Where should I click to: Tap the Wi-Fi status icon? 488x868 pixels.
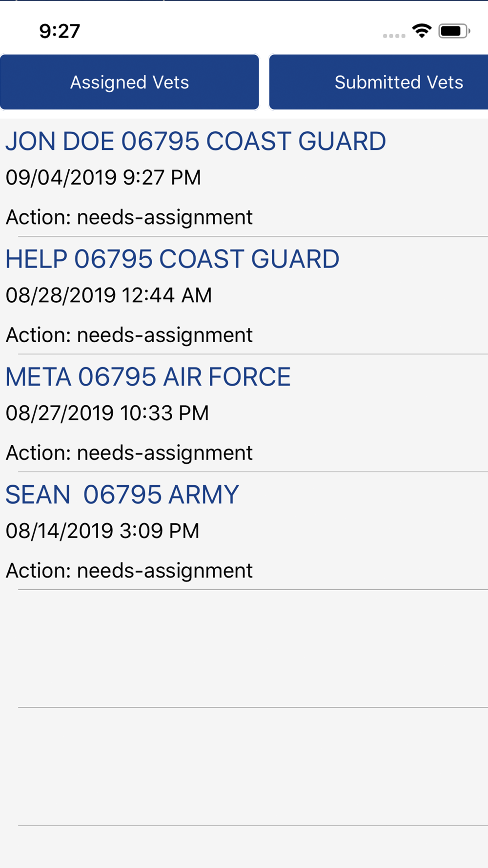pos(422,31)
